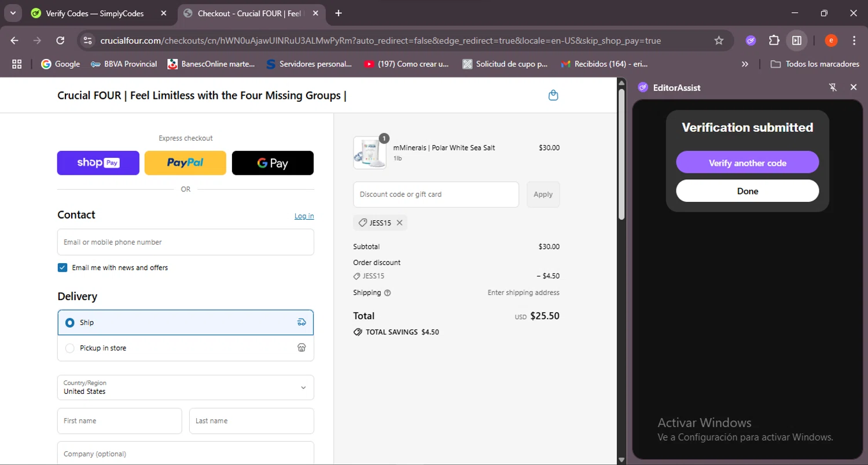
Task: Expand hidden bookmarks chevron
Action: click(745, 64)
